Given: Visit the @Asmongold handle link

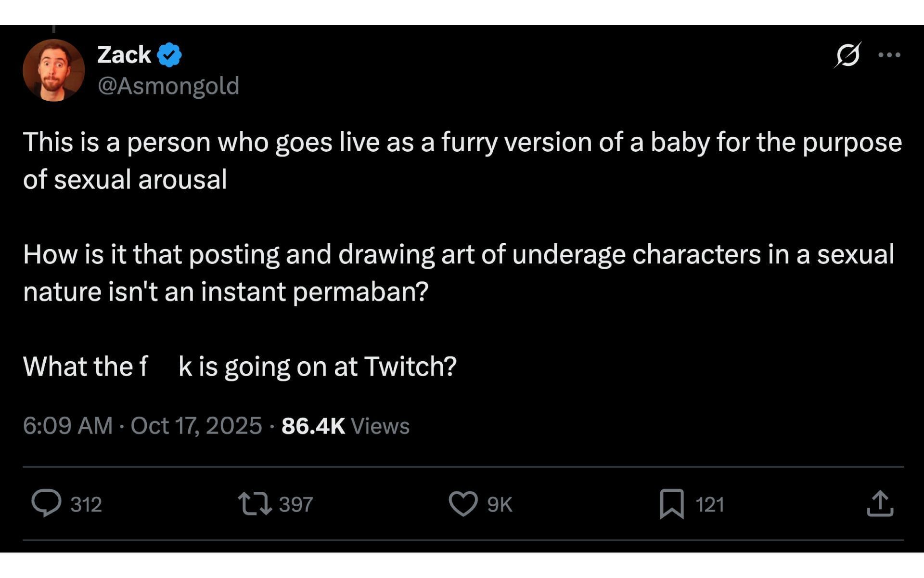Looking at the screenshot, I should coord(168,86).
